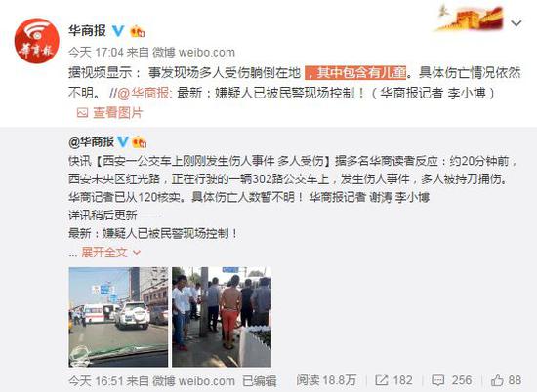This screenshot has height=392, width=537.
Task: Open the crowd on sidewalk photo thumbnail
Action: tap(222, 317)
